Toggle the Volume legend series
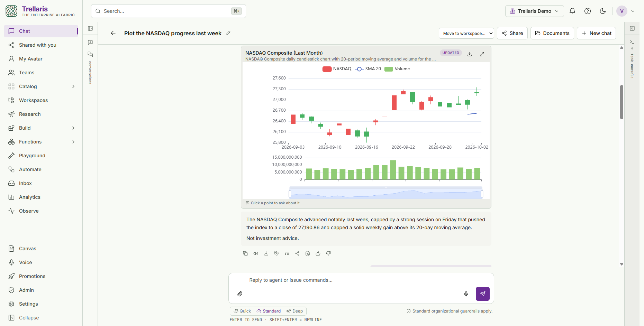Image resolution: width=644 pixels, height=326 pixels. pos(397,69)
